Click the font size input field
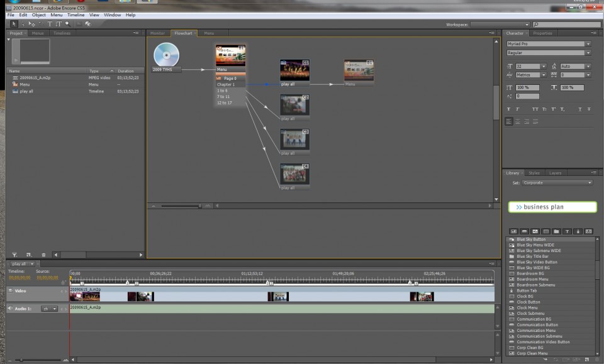The height and width of the screenshot is (364, 604). 527,66
